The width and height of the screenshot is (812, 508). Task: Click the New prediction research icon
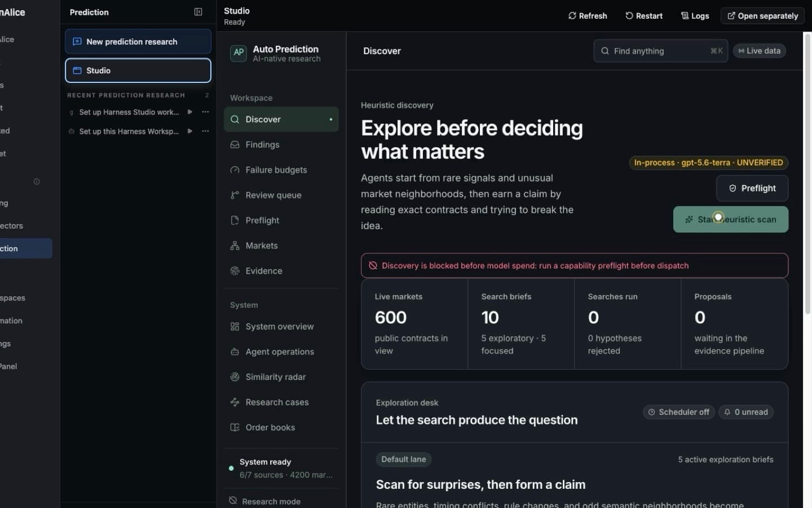tap(77, 42)
